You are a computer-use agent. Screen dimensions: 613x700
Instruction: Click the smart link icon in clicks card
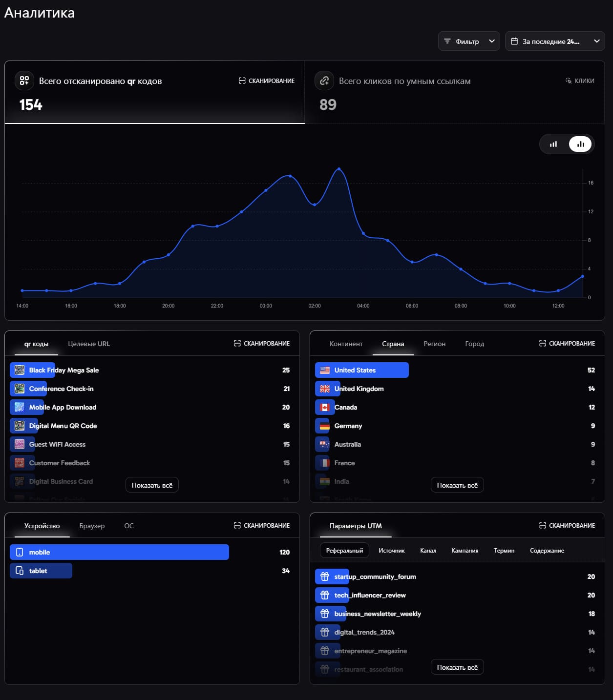pyautogui.click(x=324, y=81)
